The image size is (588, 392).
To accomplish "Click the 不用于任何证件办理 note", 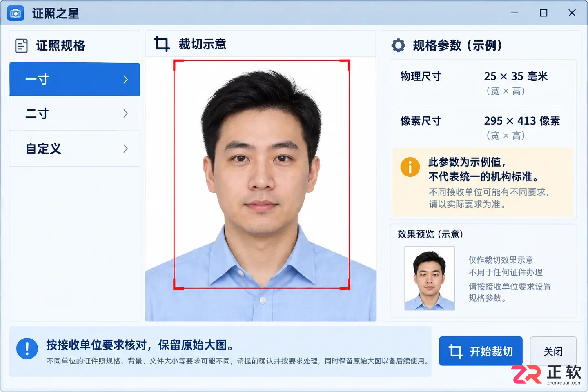I will pos(506,272).
